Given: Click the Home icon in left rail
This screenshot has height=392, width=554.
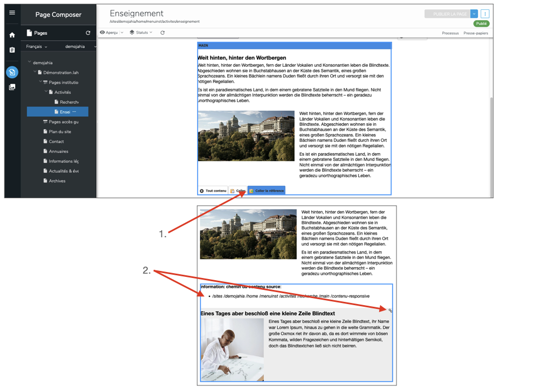Looking at the screenshot, I should click(12, 35).
